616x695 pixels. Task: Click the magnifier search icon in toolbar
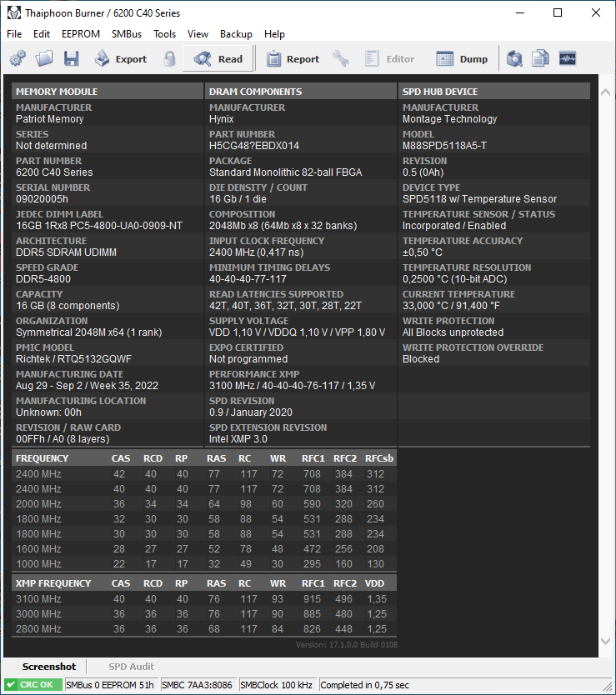click(x=514, y=58)
